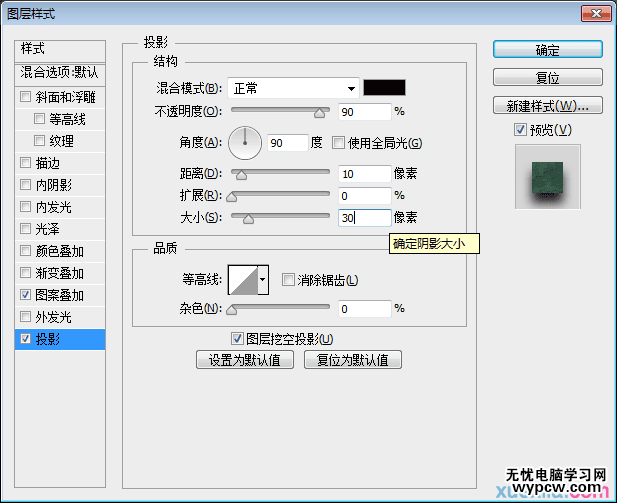This screenshot has height=503, width=617.
Task: Click the green style preview thumbnail
Action: [548, 177]
